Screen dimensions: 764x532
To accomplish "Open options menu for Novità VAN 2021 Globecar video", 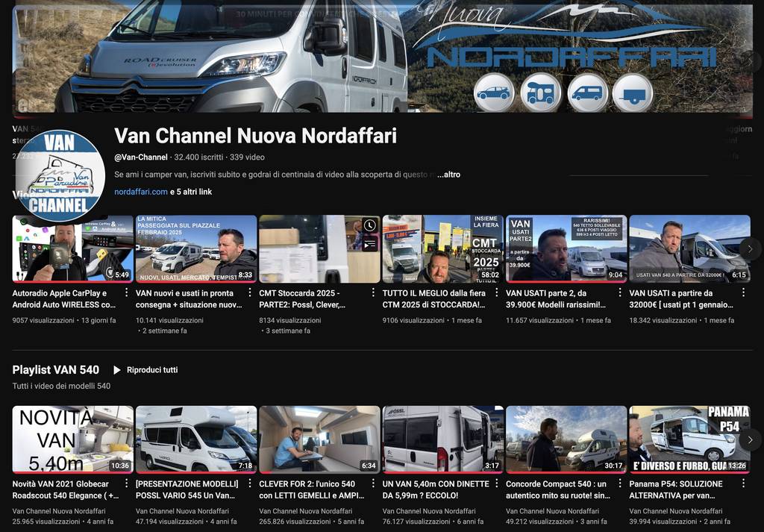I will click(127, 484).
